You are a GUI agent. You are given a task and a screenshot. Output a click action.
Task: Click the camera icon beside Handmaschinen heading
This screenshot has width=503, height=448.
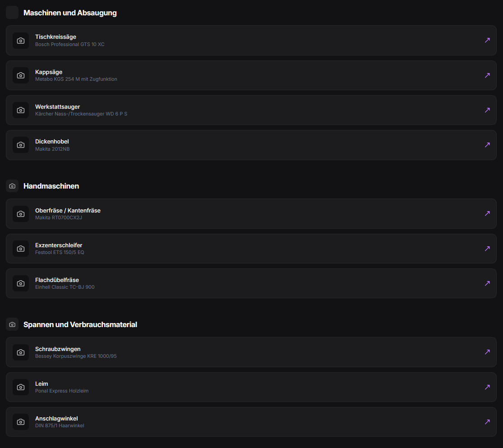[12, 186]
